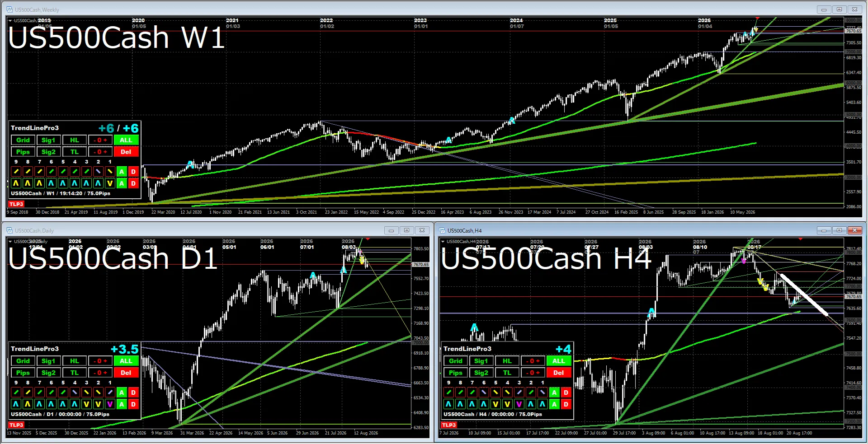868x444 pixels.
Task: Open the Weekly chart corner dropdown triangle
Action: click(x=10, y=20)
